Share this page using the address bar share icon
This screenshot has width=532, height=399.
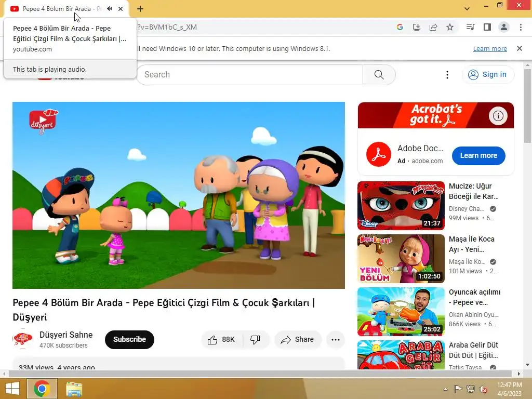click(x=433, y=27)
